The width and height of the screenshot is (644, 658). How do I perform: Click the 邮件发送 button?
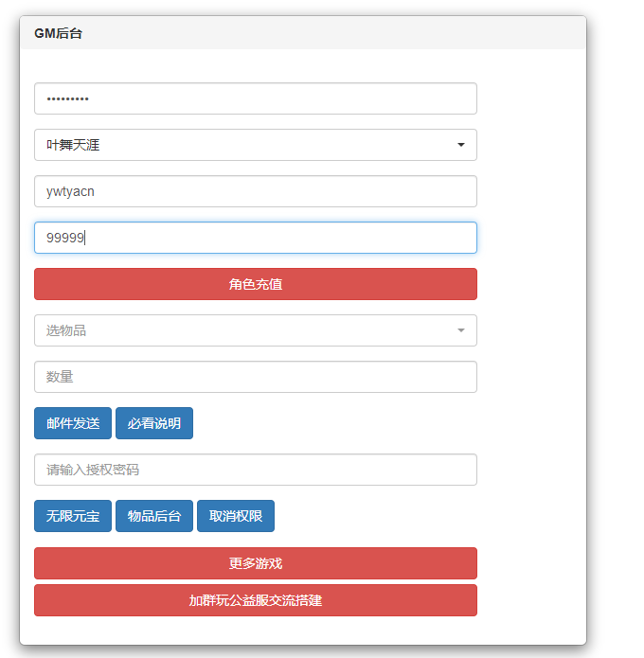click(73, 423)
